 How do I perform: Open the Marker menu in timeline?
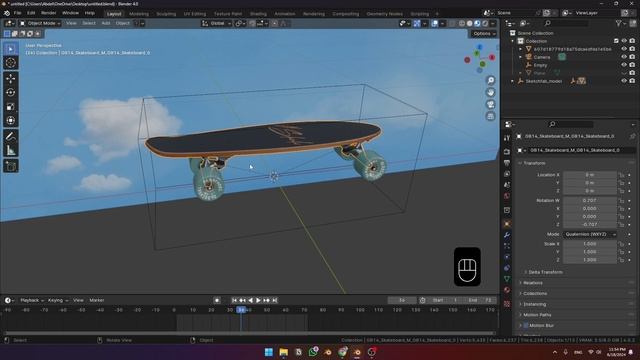click(x=97, y=300)
